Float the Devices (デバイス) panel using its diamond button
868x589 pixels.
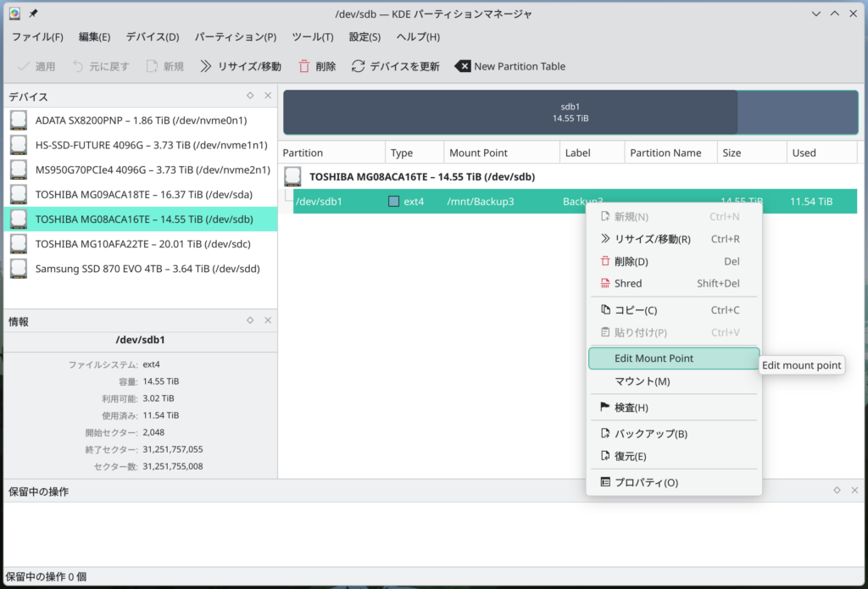(x=250, y=96)
